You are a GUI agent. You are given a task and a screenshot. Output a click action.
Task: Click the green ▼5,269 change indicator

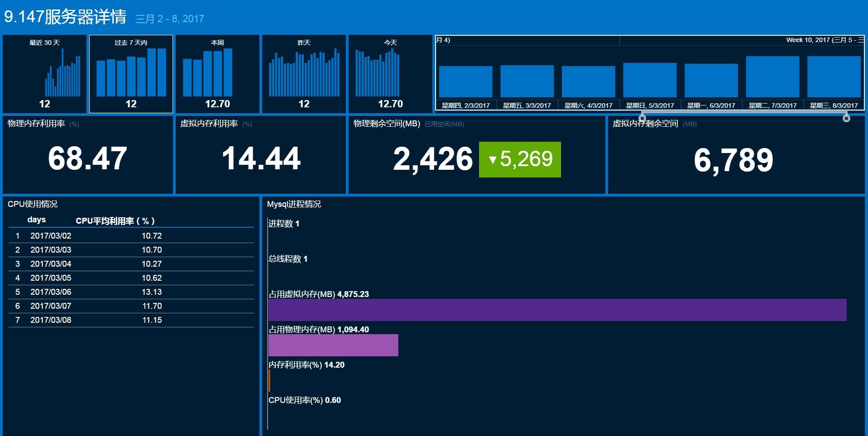(519, 159)
